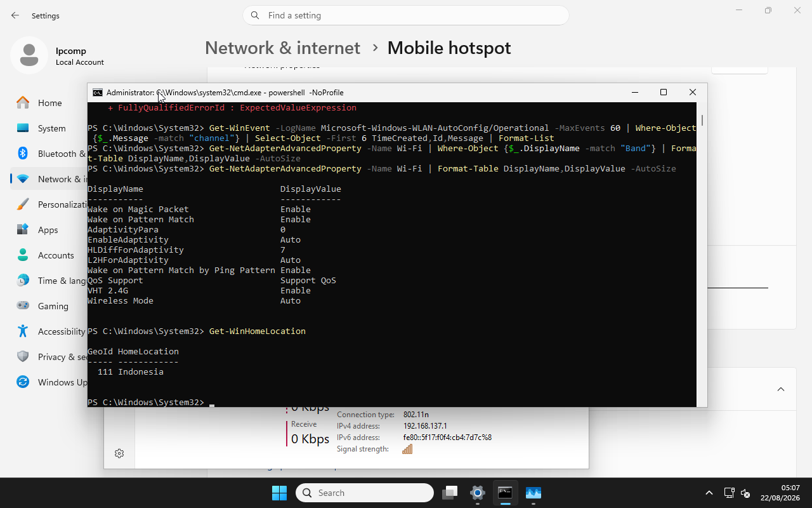Click 'Wake on Magic Packet' row
Viewport: 812px width, 508px height.
199,209
